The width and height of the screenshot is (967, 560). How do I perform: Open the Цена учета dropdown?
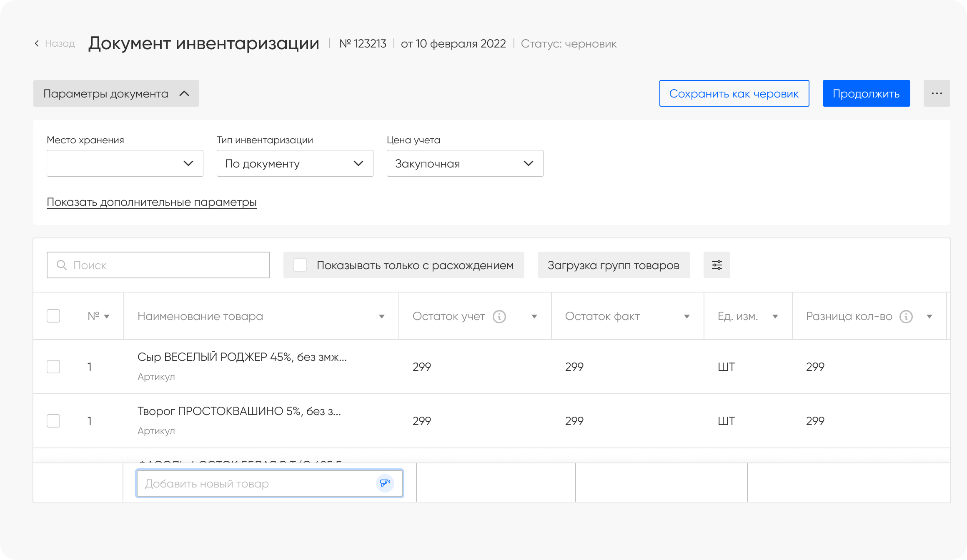[465, 163]
